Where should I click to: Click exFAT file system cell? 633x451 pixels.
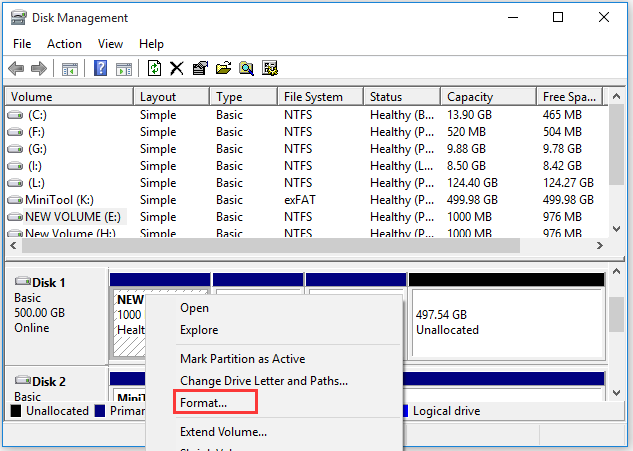(x=300, y=200)
